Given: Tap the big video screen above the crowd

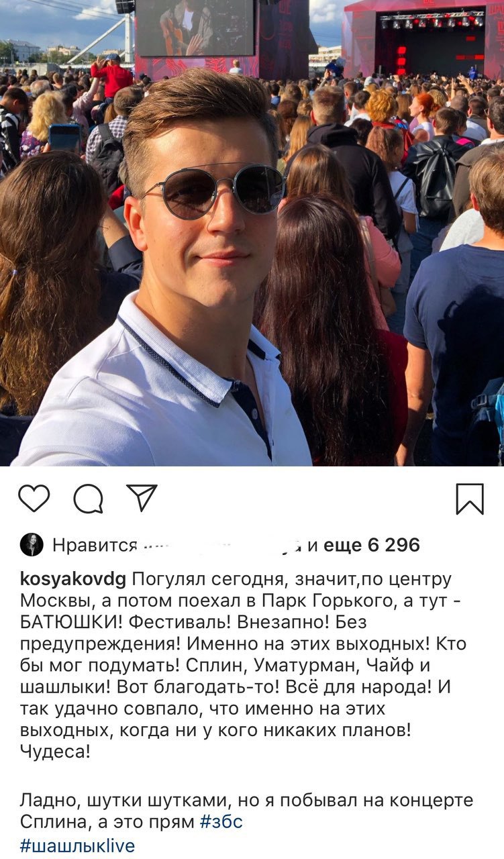Looking at the screenshot, I should (x=195, y=28).
